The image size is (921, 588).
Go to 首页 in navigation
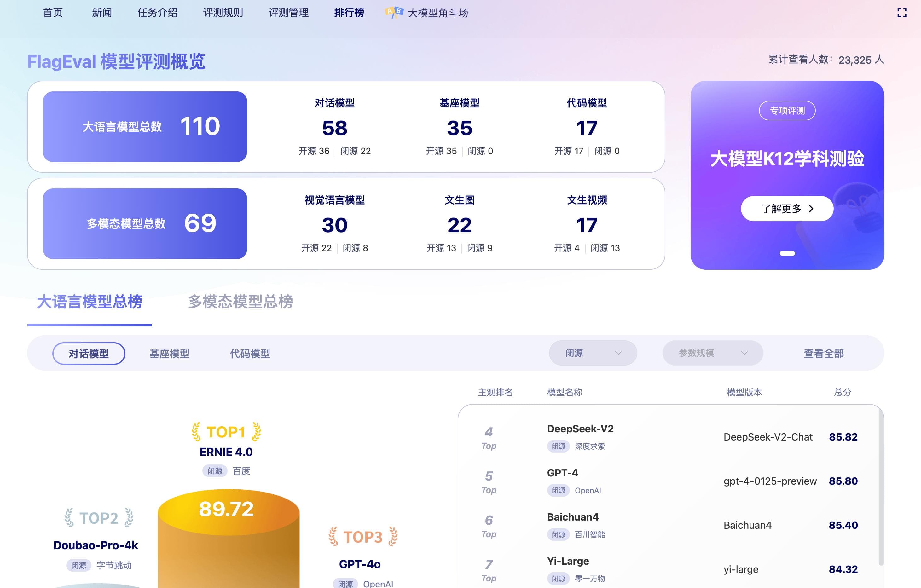click(53, 13)
